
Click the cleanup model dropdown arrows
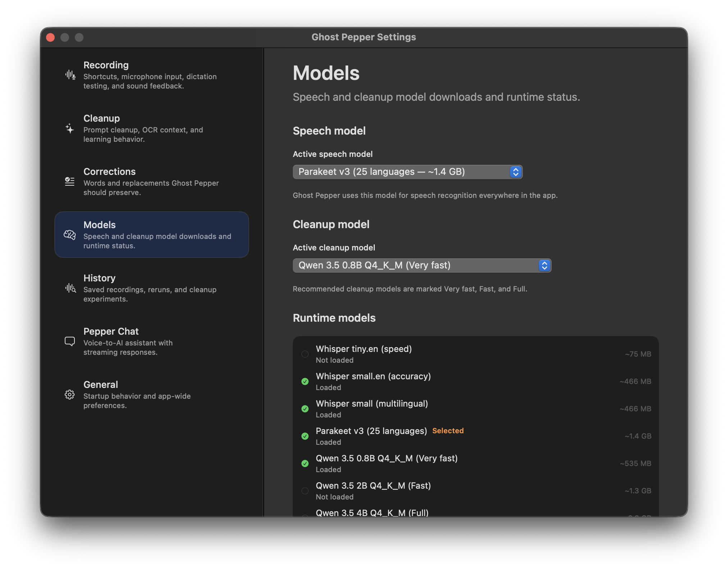click(544, 266)
